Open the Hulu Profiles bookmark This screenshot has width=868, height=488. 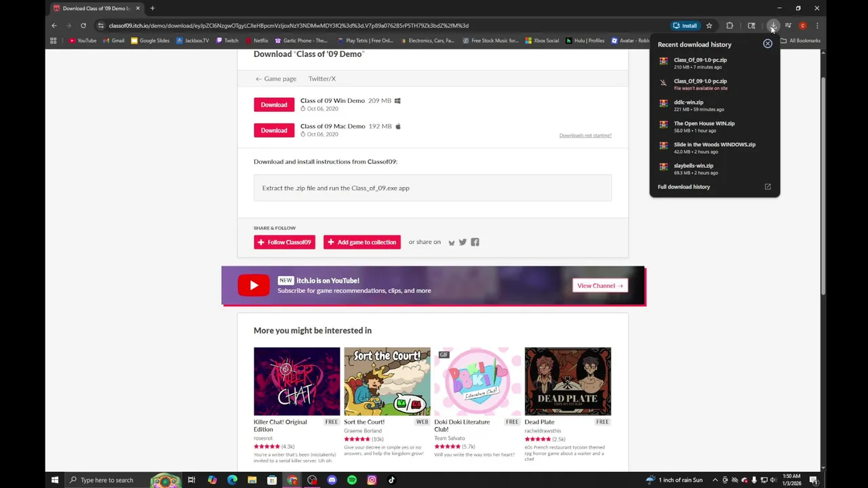coord(585,41)
